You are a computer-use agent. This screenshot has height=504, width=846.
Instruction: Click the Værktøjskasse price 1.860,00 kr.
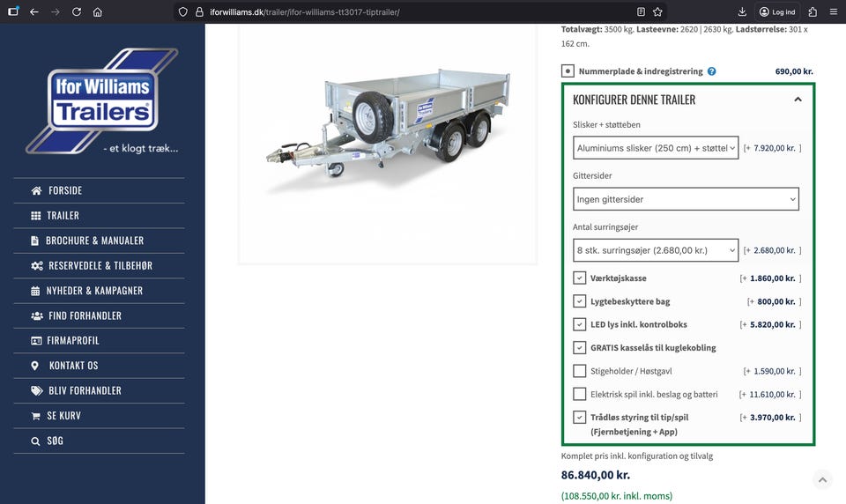point(773,278)
